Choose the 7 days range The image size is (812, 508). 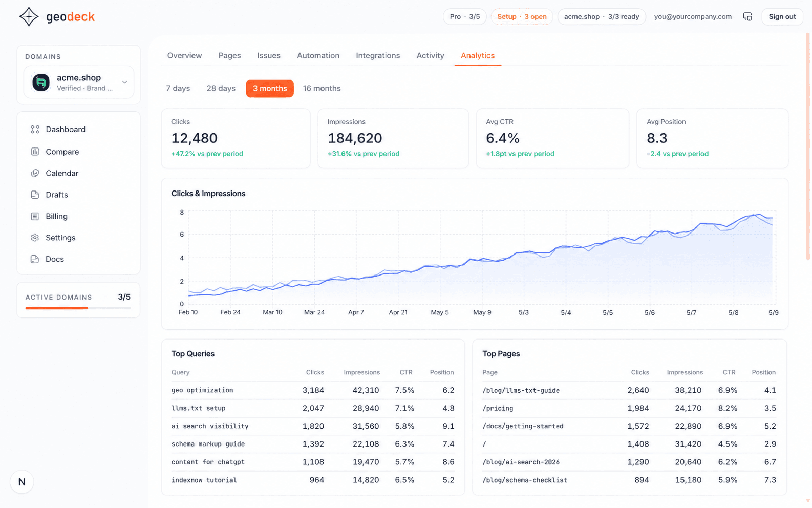[x=178, y=89]
